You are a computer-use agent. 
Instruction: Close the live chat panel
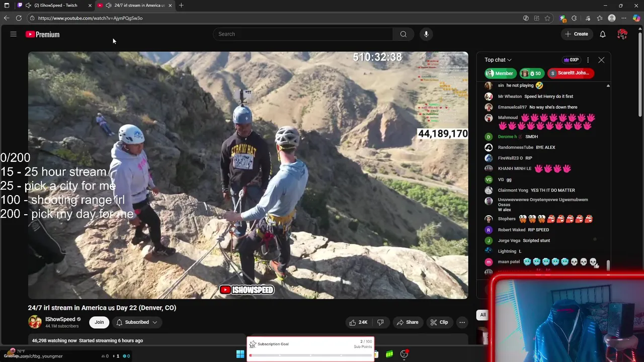pyautogui.click(x=601, y=60)
